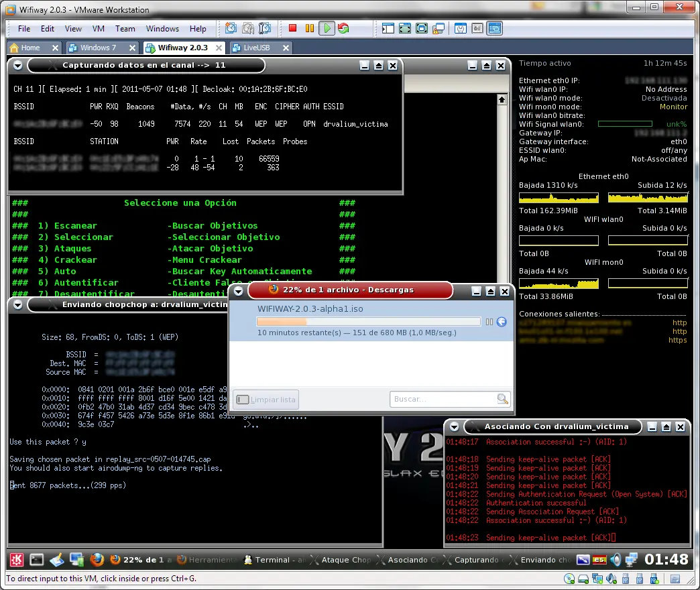The image size is (700, 590).
Task: Click the WIFIWAY-2.0.3-alpha1.iso file name
Action: 310,309
